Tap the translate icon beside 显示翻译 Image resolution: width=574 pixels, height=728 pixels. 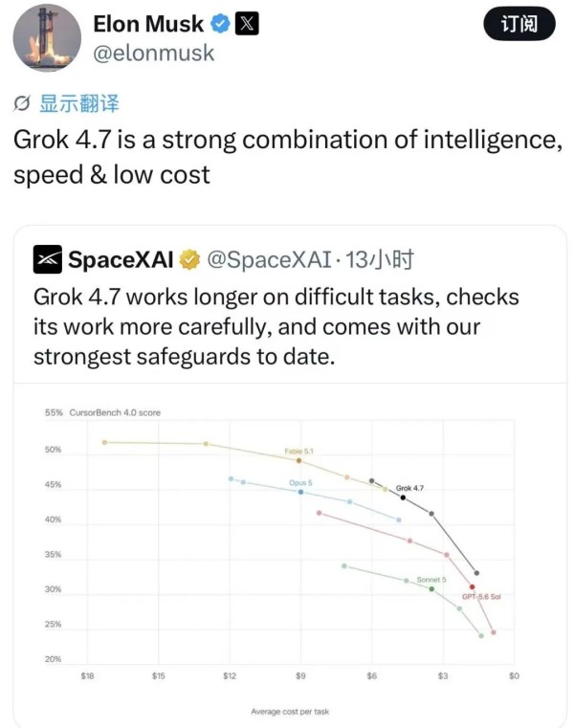tap(22, 103)
